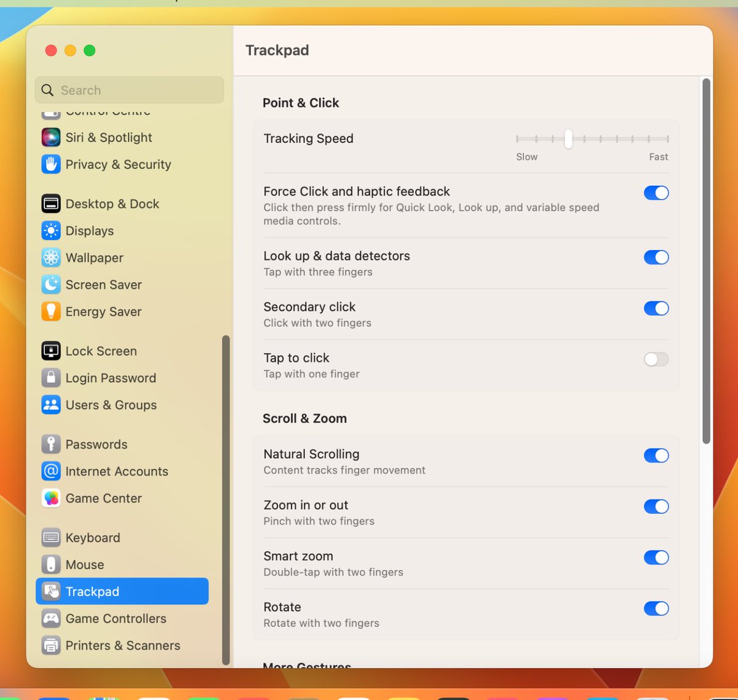The width and height of the screenshot is (738, 700).
Task: Open Wallpaper settings via its flower icon
Action: click(x=50, y=258)
